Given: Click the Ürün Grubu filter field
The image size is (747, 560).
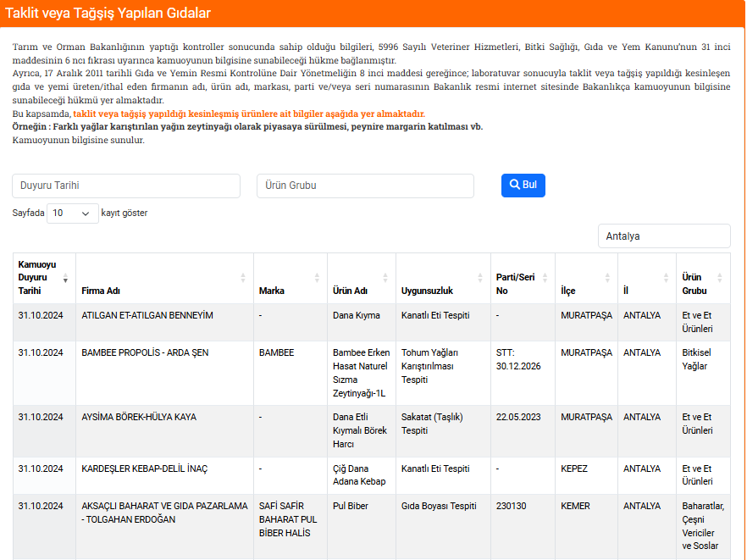Looking at the screenshot, I should coord(365,186).
